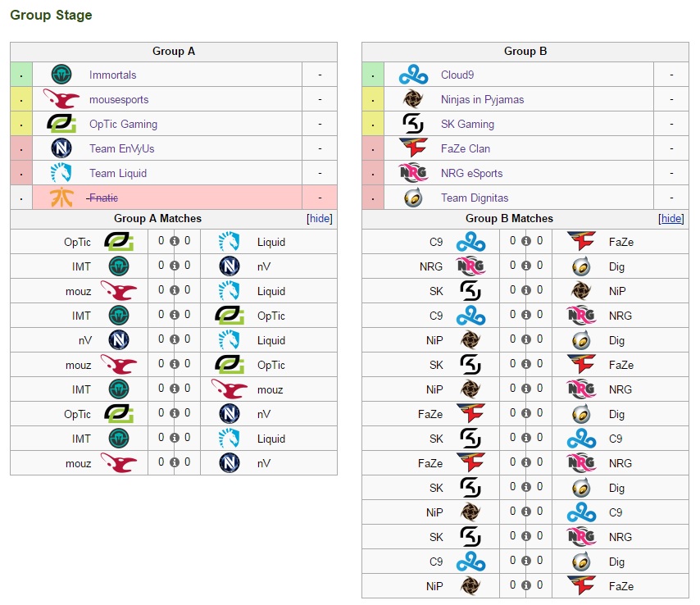Viewport: 700px width, 605px height.
Task: Open the mousesports team link
Action: coord(119,99)
